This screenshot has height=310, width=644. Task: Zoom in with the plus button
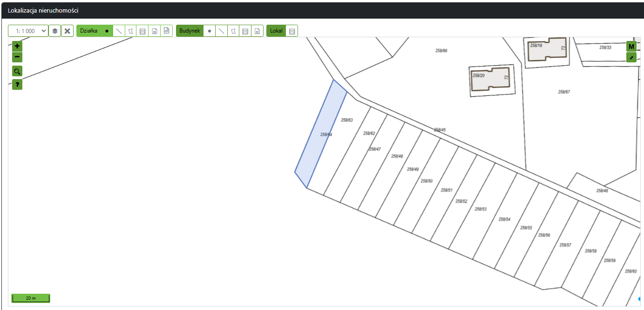pyautogui.click(x=17, y=46)
